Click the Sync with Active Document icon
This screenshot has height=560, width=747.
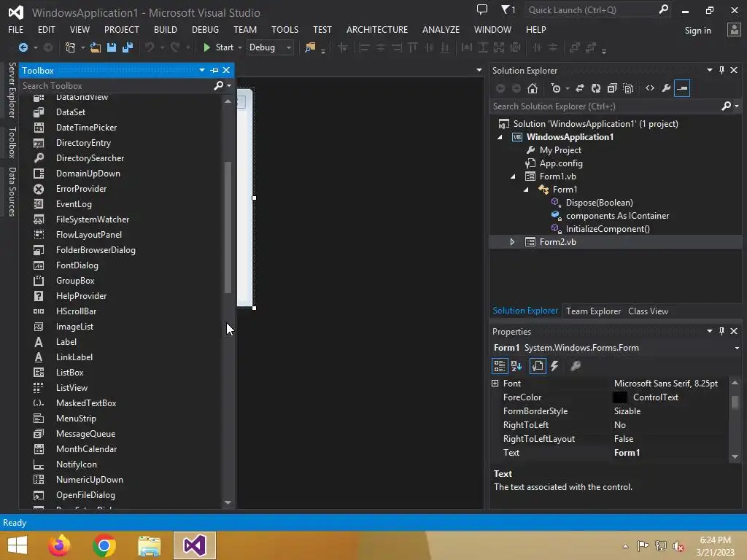580,88
